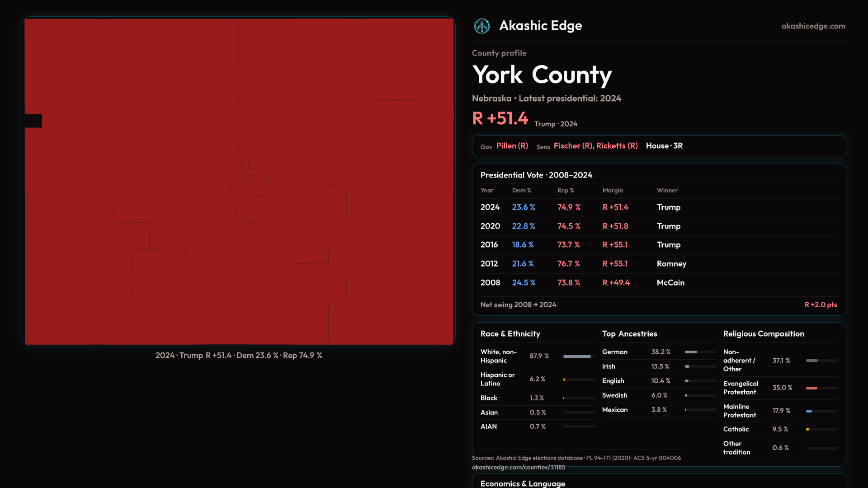Click senators Fischer (R), Ricketts (R)

(595, 146)
